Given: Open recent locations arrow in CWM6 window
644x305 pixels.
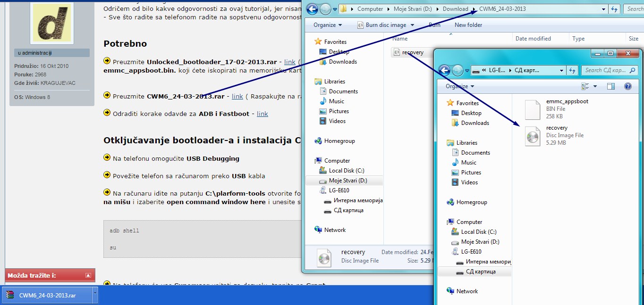Looking at the screenshot, I should [334, 9].
